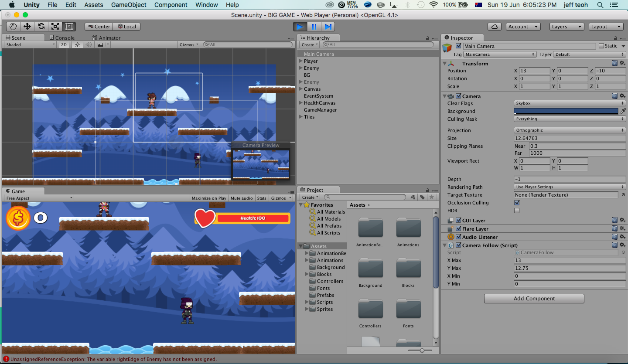Open the Component menu
Image resolution: width=628 pixels, height=364 pixels.
[x=171, y=5]
